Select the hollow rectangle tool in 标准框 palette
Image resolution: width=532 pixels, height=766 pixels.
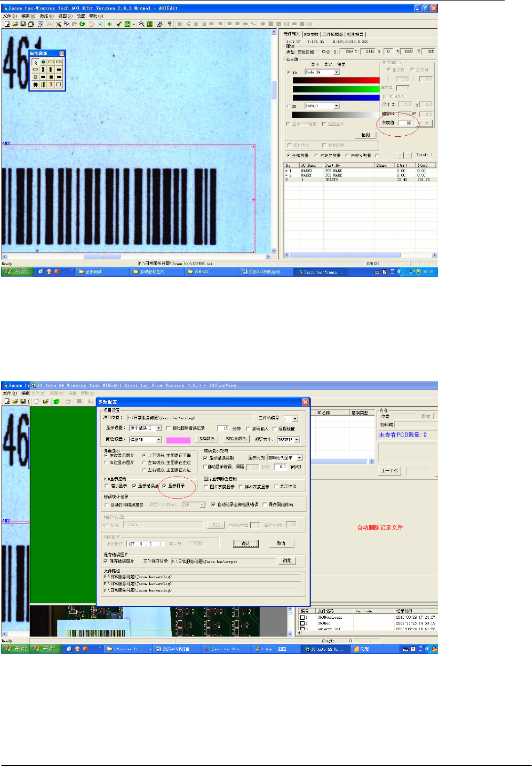(58, 84)
